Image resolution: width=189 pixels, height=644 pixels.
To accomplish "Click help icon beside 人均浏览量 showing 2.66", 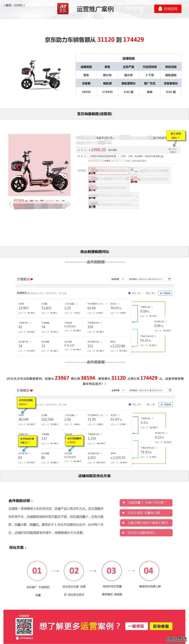I will (76, 415).
